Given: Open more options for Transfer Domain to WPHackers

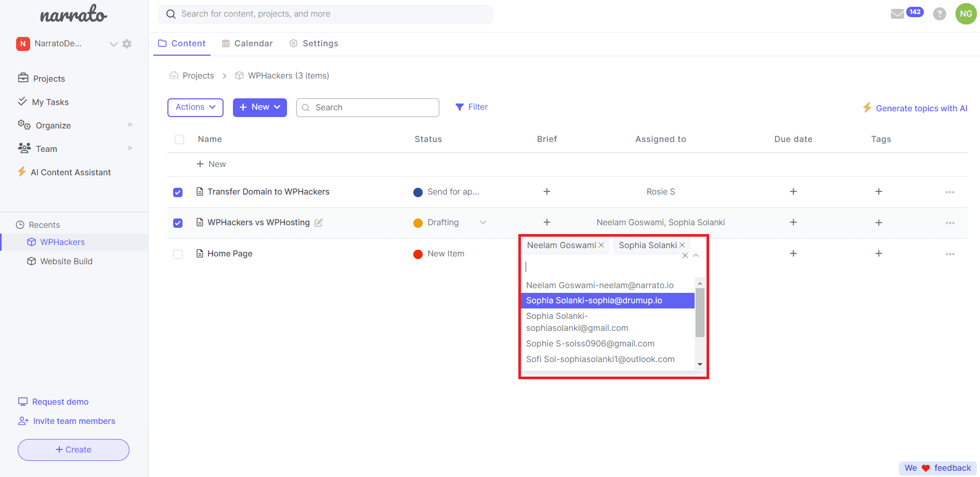Looking at the screenshot, I should [950, 192].
